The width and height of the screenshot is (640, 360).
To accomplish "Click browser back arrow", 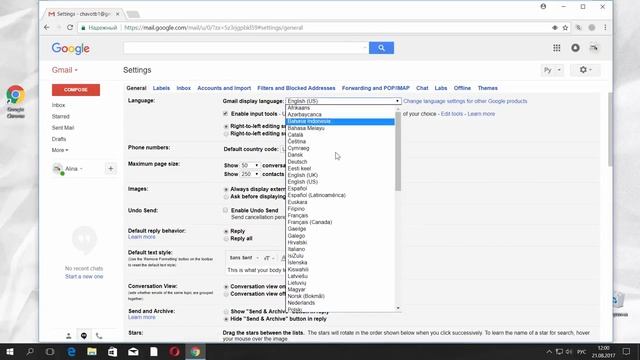I will click(47, 28).
